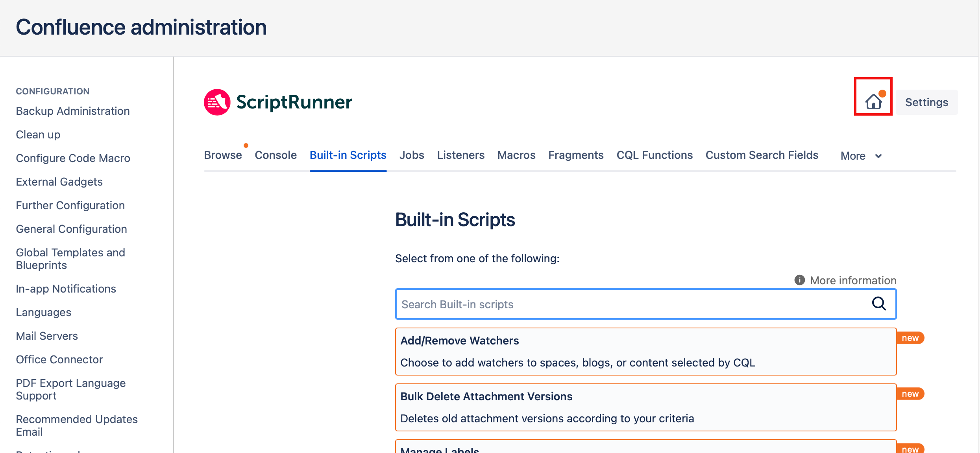Open the Jobs tab
This screenshot has width=980, height=453.
412,155
